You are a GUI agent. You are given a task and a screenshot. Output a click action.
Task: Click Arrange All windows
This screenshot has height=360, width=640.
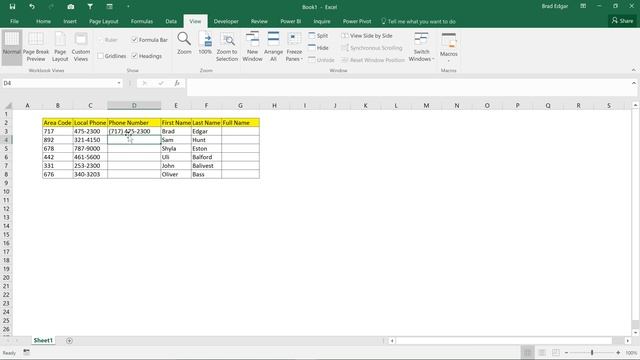273,47
